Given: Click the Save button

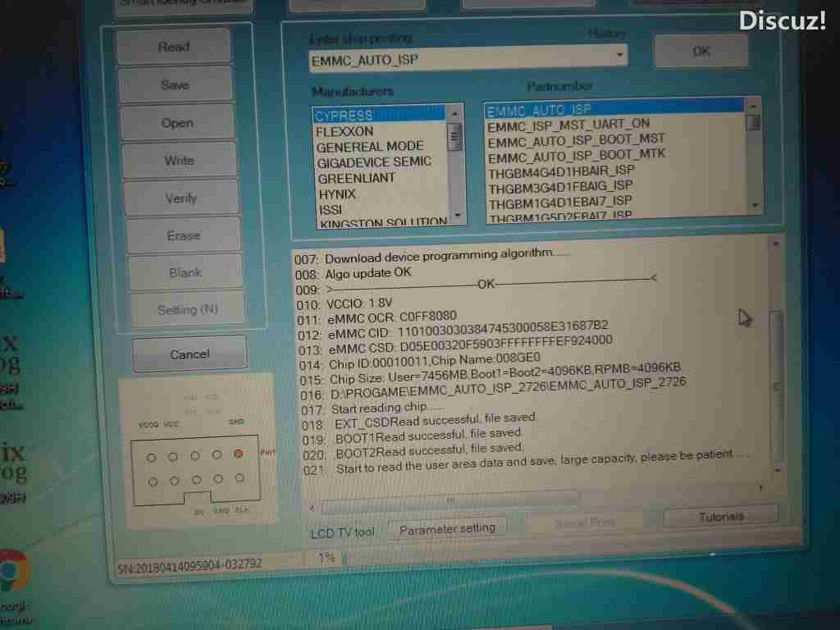Looking at the screenshot, I should 175,84.
